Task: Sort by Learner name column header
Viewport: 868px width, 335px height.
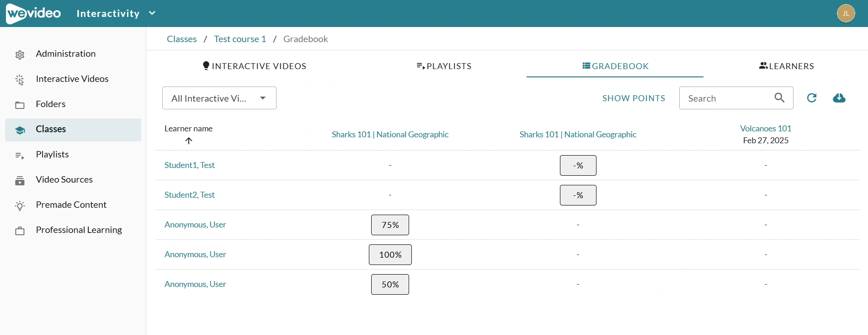Action: click(188, 129)
